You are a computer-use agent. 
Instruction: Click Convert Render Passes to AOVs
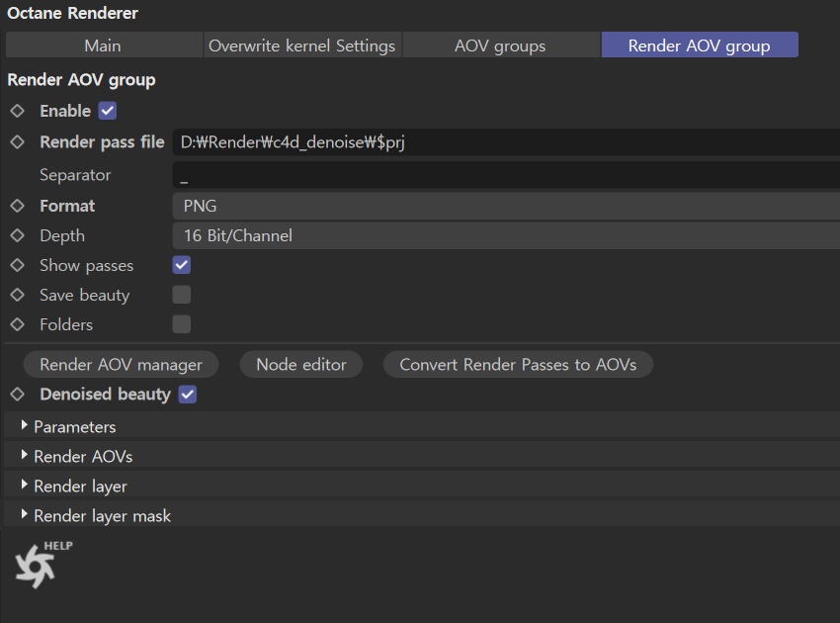pos(518,365)
